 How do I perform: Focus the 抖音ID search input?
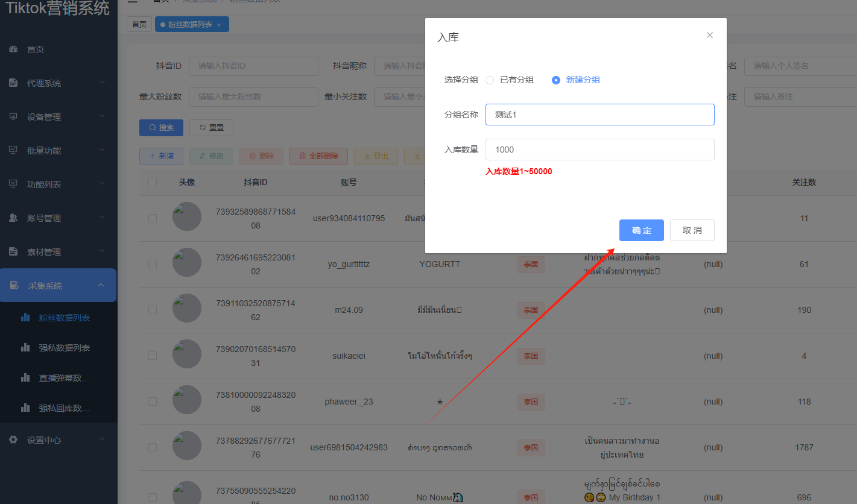[253, 66]
